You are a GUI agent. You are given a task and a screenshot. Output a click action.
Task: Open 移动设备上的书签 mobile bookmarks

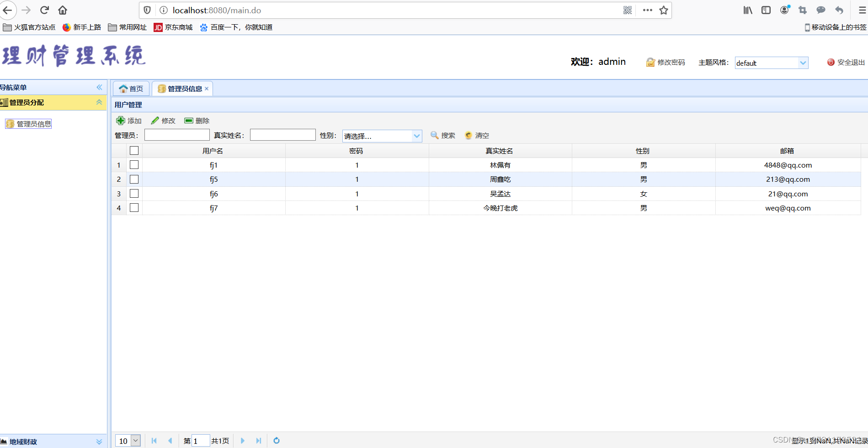(835, 27)
